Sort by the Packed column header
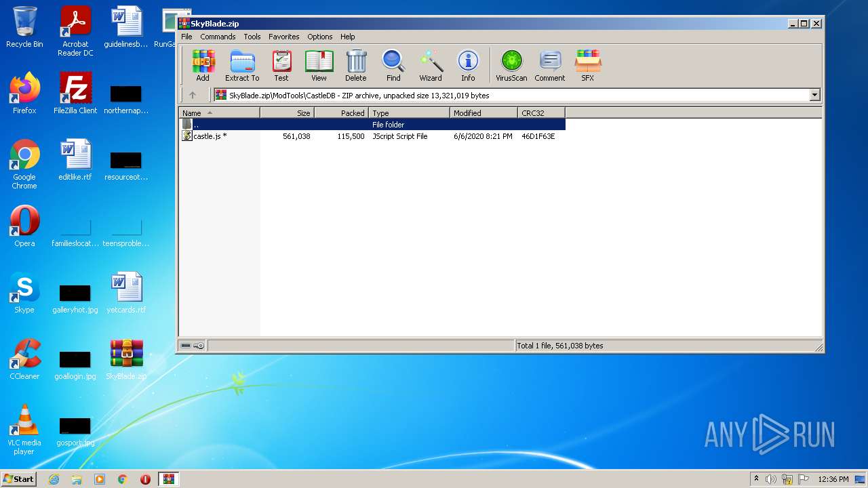 (342, 113)
